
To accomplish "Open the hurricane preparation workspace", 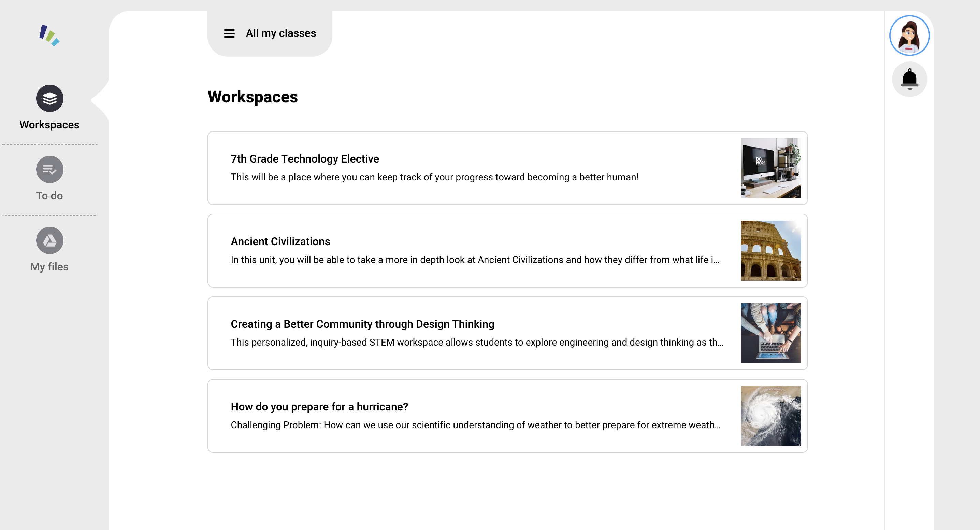I will point(320,407).
